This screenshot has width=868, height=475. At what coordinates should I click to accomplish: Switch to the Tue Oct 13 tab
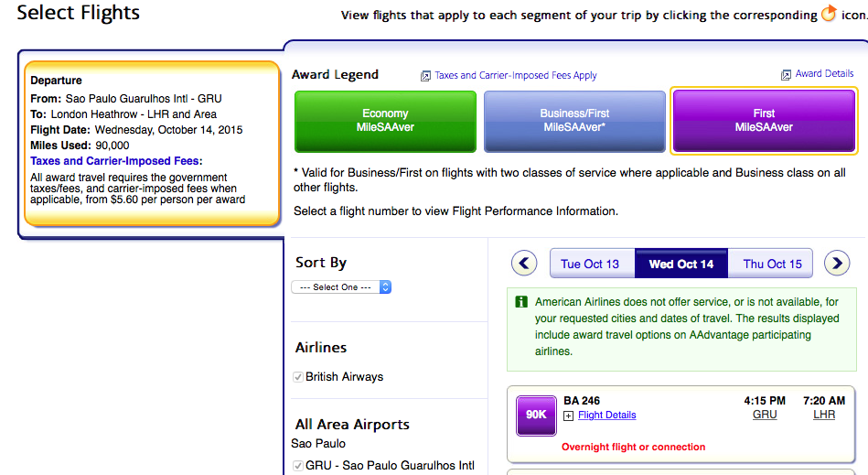[590, 264]
